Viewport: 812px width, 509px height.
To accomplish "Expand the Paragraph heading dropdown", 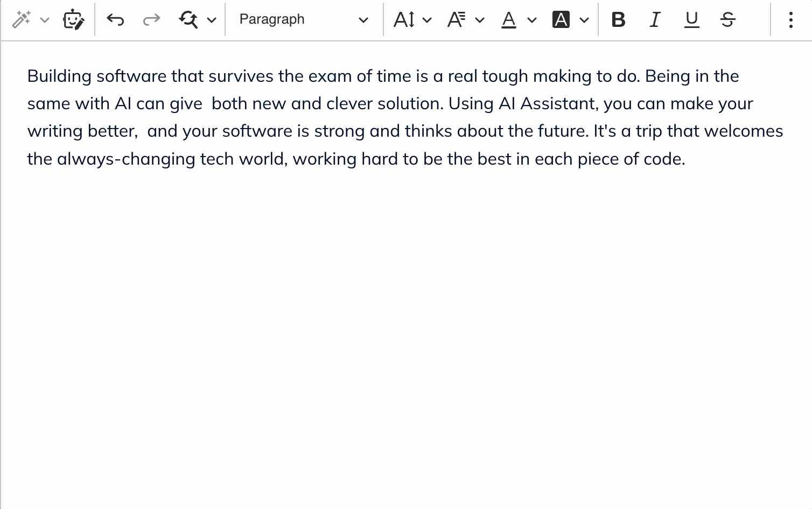I will coord(304,20).
